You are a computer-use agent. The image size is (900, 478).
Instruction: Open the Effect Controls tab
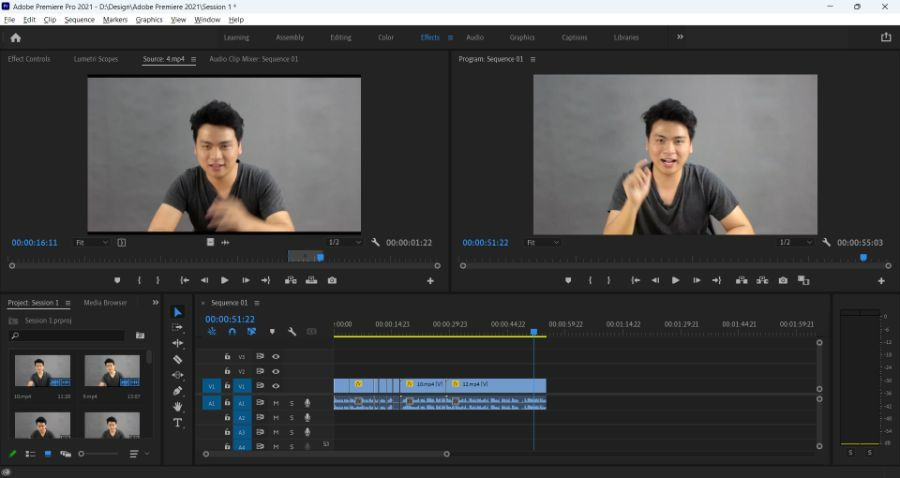[x=29, y=59]
